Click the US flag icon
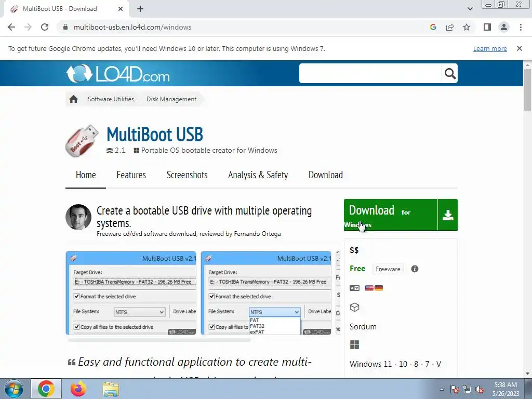532x399 pixels. click(369, 288)
